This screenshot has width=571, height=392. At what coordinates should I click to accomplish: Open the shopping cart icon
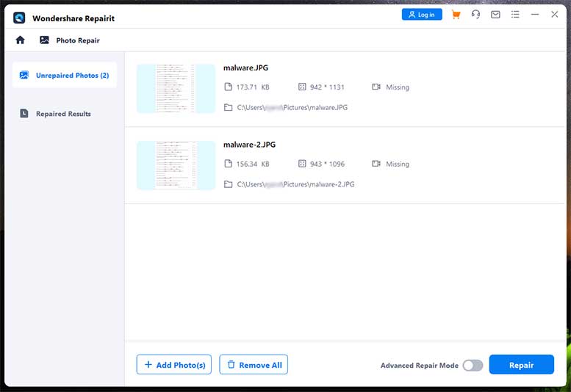[456, 15]
